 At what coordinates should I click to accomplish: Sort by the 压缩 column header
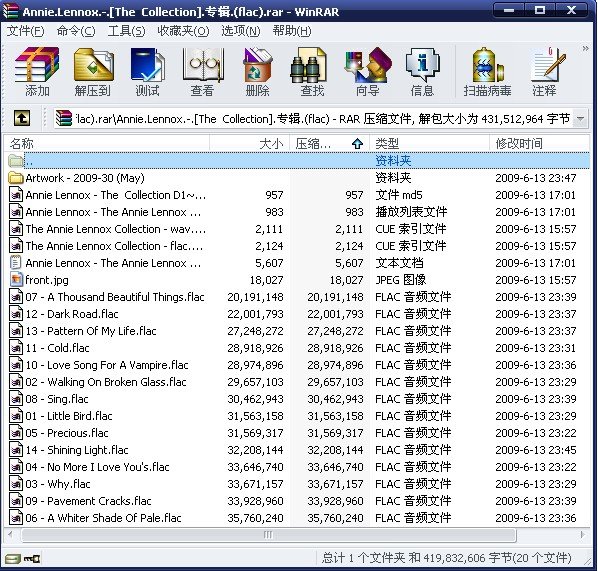pos(330,143)
